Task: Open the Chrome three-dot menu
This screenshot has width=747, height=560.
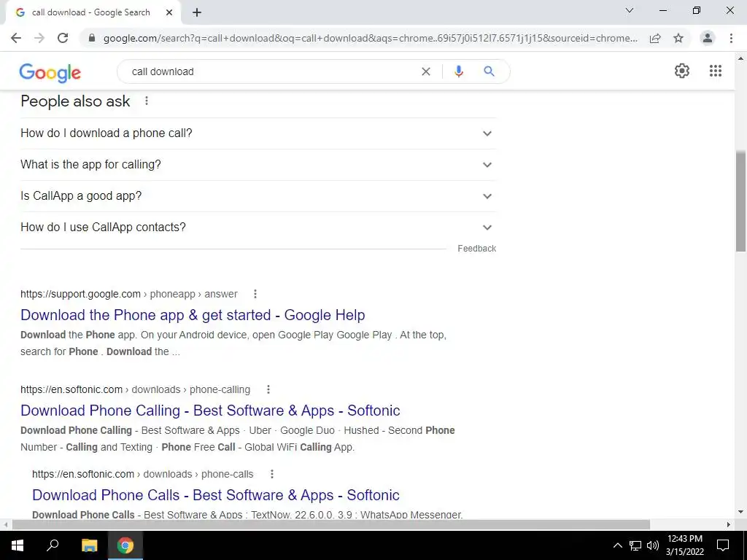Action: [x=731, y=38]
